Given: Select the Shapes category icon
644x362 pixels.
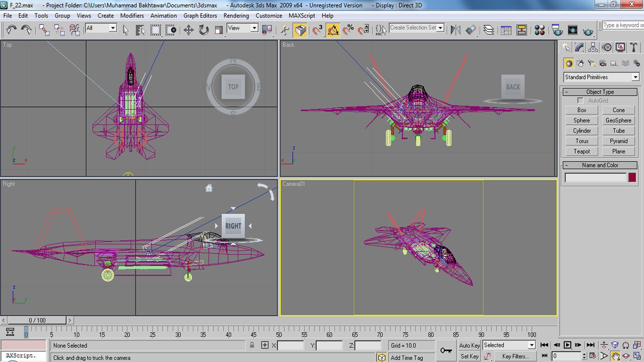Looking at the screenshot, I should point(580,63).
